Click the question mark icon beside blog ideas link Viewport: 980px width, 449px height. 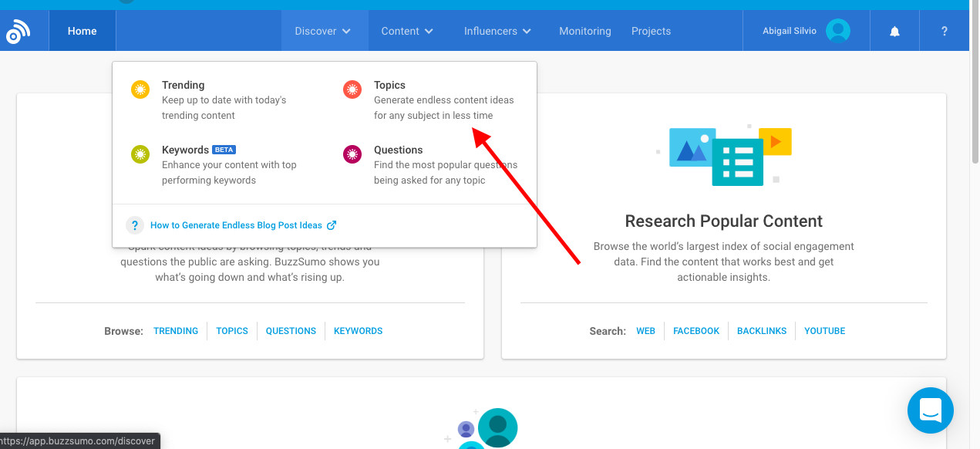click(x=135, y=225)
